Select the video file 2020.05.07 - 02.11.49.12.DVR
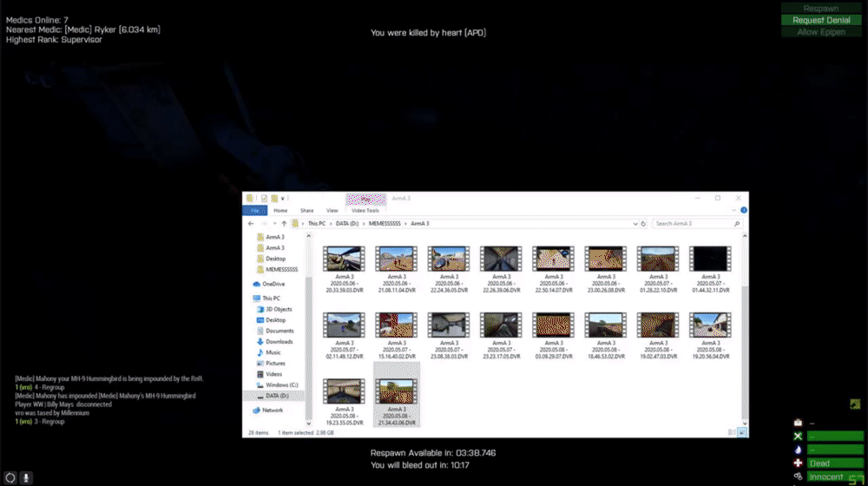Image resolution: width=868 pixels, height=486 pixels. click(344, 336)
